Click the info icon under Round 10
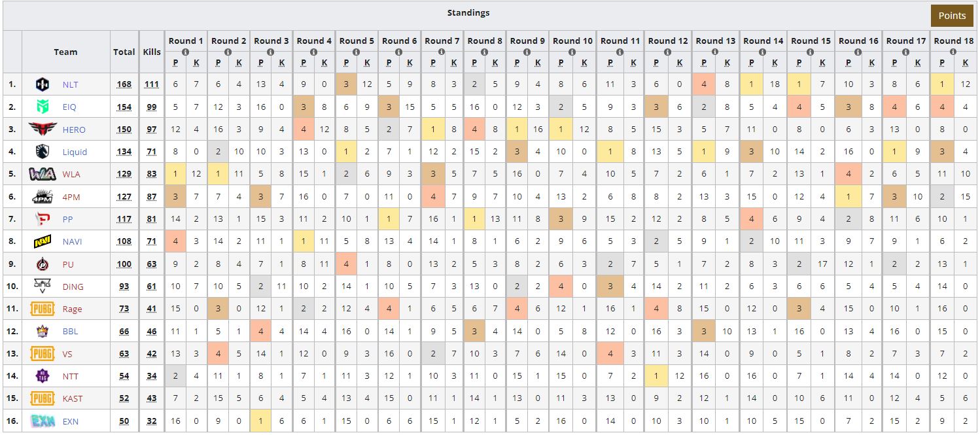Screen dimensions: 980x435 point(572,51)
